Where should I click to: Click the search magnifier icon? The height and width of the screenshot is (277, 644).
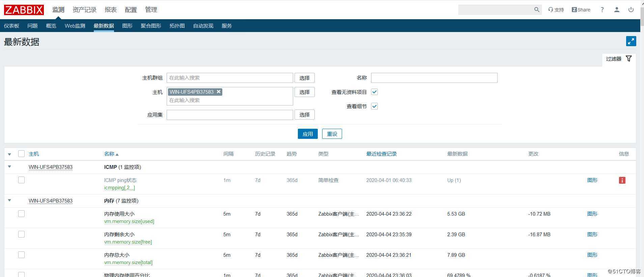(x=537, y=10)
